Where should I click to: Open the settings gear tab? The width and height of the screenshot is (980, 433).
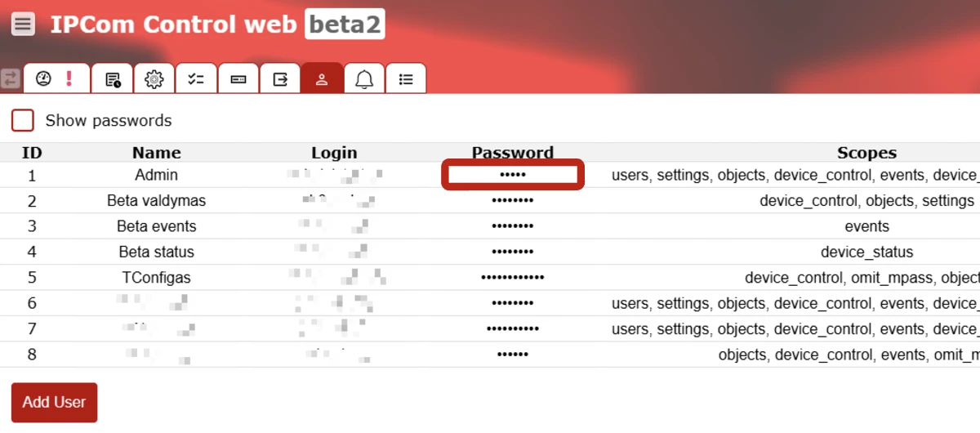tap(154, 79)
